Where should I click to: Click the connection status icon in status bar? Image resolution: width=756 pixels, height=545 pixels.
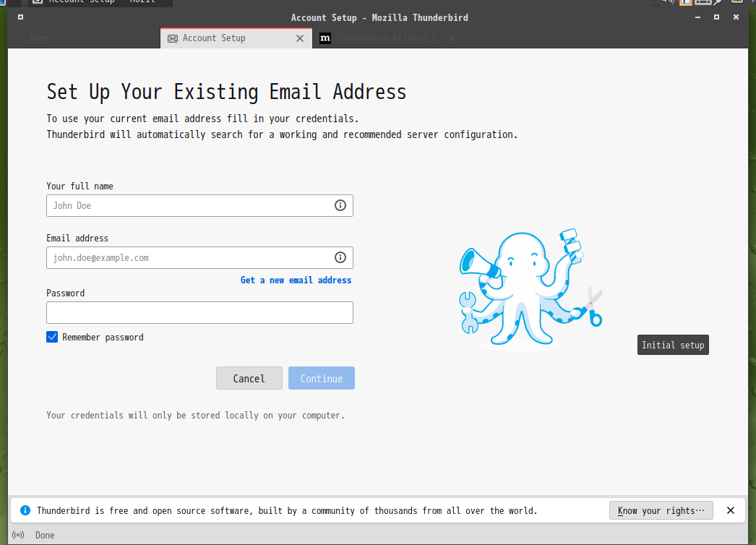(x=18, y=535)
